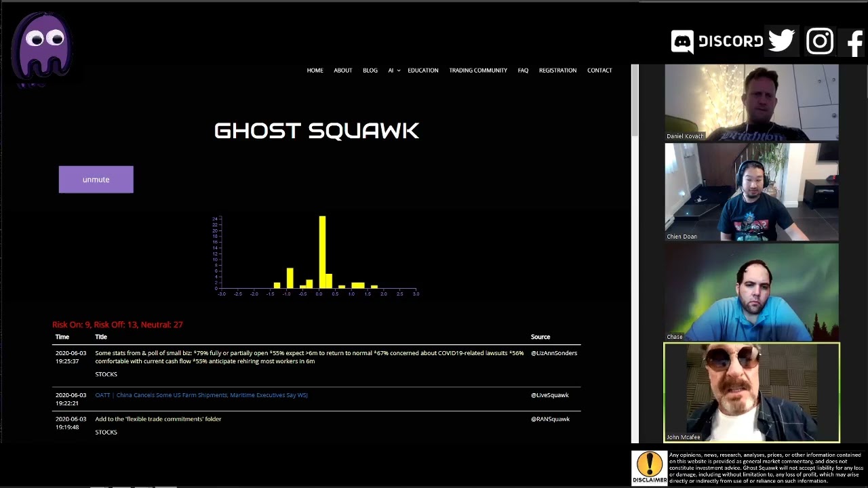Viewport: 868px width, 488px height.
Task: Click the @RANSquawk source
Action: (x=550, y=419)
